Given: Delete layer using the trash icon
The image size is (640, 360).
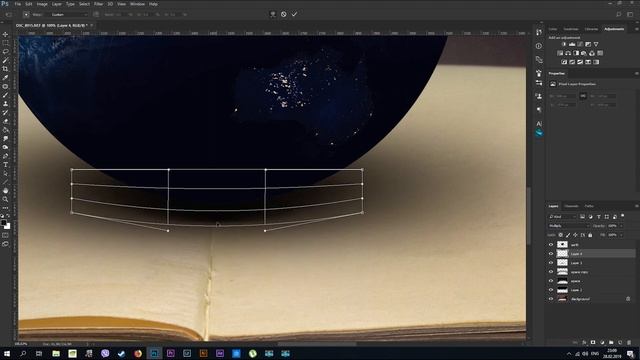Looking at the screenshot, I should click(x=629, y=342).
